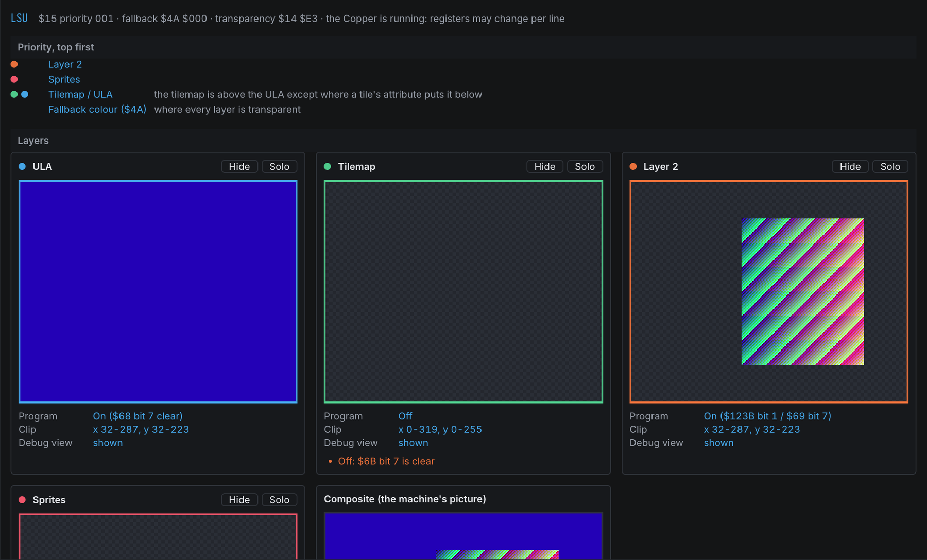Click the 'Priority, top first' heading

(x=56, y=47)
